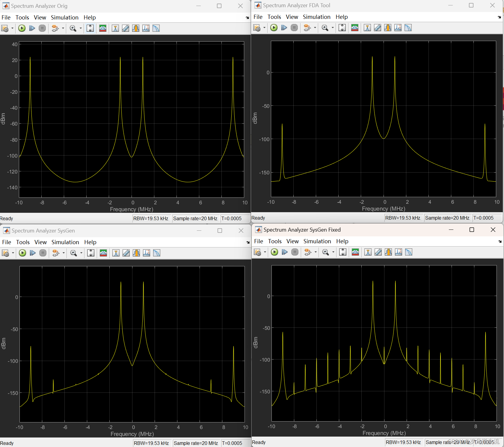The width and height of the screenshot is (504, 447).
Task: Expand highlight block dropdown in Orig window
Action: pos(63,28)
